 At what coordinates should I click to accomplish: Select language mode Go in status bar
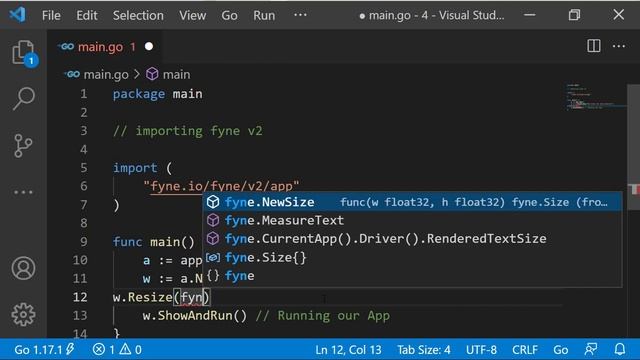(x=560, y=350)
